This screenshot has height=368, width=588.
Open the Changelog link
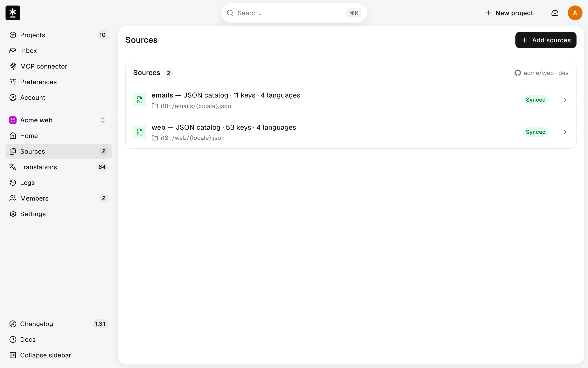tap(59, 324)
